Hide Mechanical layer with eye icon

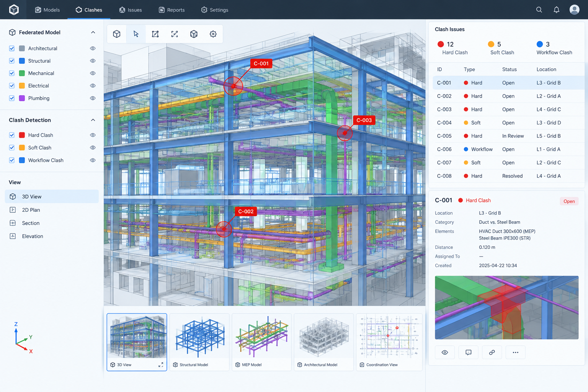93,73
